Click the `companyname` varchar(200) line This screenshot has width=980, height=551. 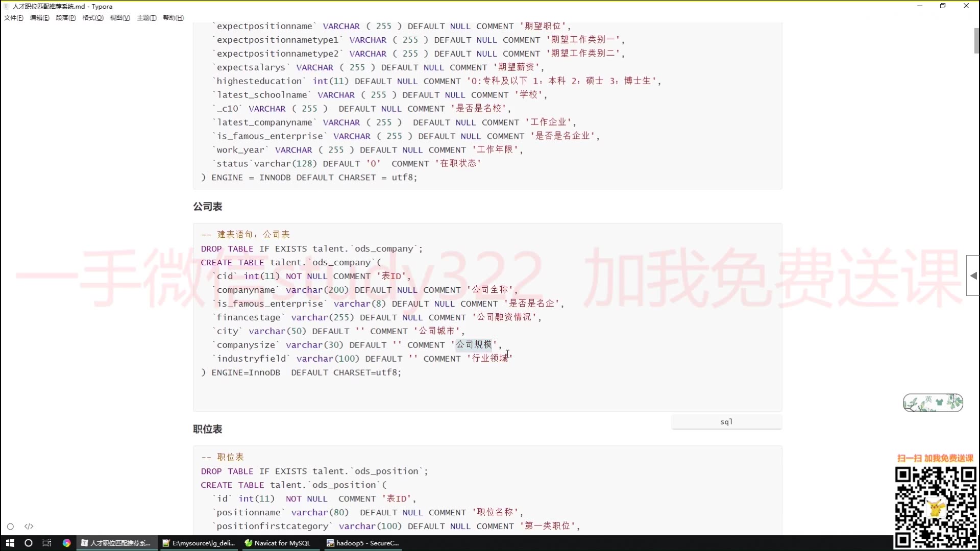click(365, 290)
